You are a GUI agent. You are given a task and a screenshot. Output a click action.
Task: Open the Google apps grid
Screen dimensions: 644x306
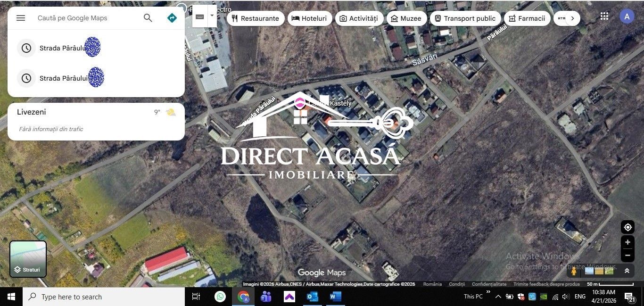pyautogui.click(x=604, y=16)
